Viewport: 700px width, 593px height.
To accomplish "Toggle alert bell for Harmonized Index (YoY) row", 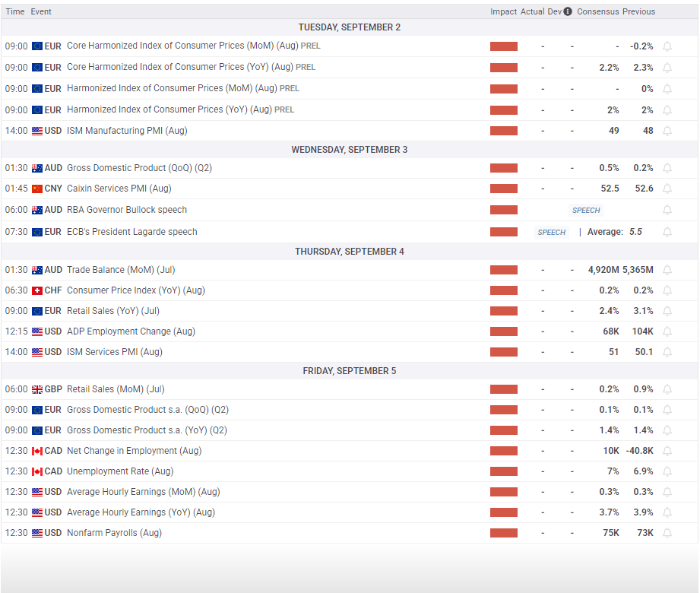I will 667,109.
